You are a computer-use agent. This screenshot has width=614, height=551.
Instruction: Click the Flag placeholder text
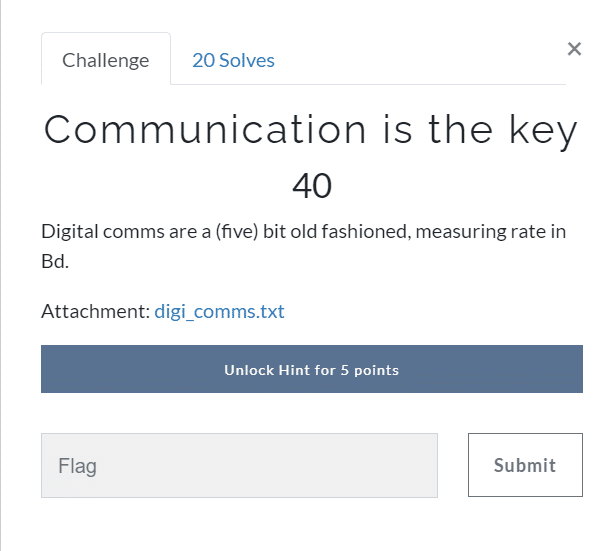[x=77, y=466]
